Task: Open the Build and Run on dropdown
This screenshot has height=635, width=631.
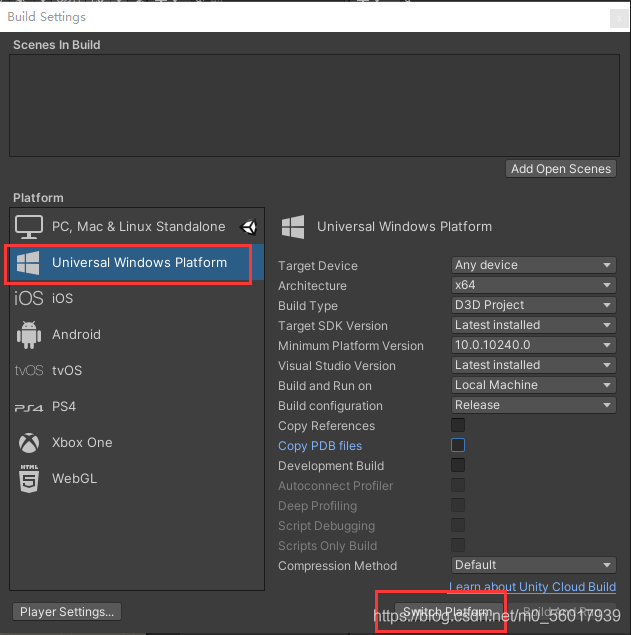Action: 534,385
